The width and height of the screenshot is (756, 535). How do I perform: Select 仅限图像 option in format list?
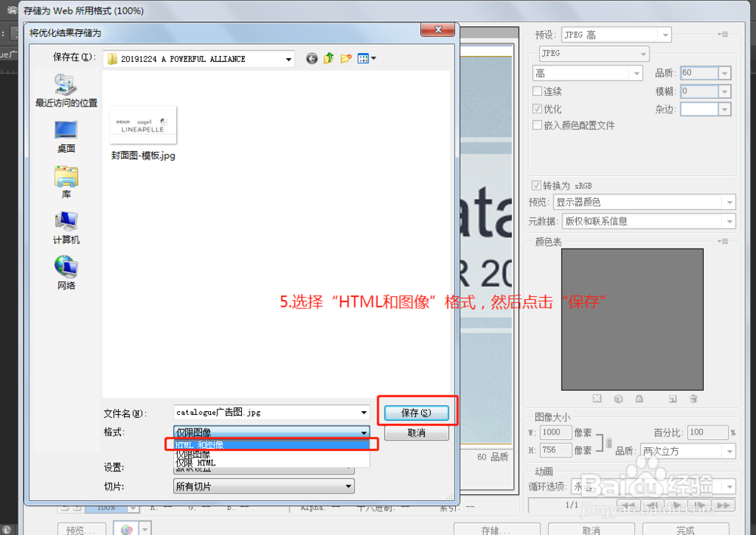271,454
